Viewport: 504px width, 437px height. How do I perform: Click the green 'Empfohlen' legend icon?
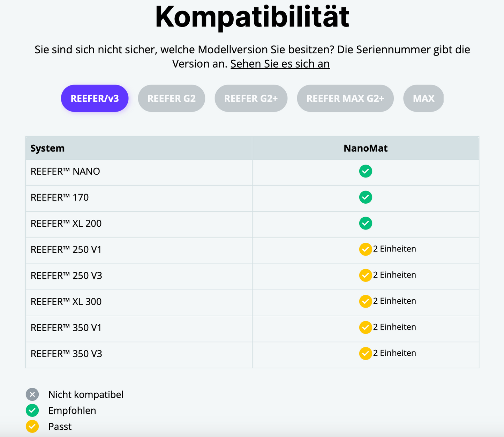click(32, 410)
